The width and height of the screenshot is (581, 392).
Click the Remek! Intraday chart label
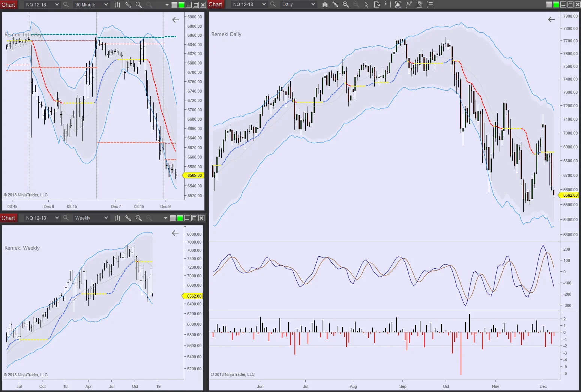pyautogui.click(x=23, y=34)
